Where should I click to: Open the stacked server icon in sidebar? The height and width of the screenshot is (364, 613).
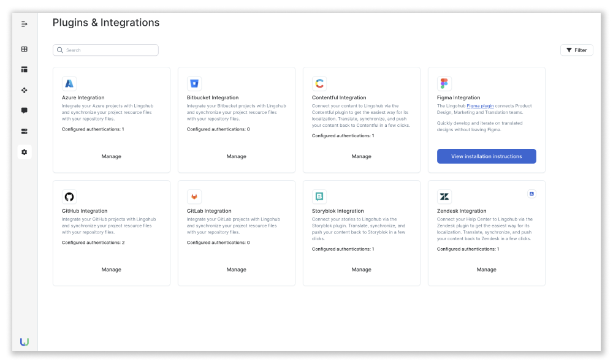[x=25, y=131]
